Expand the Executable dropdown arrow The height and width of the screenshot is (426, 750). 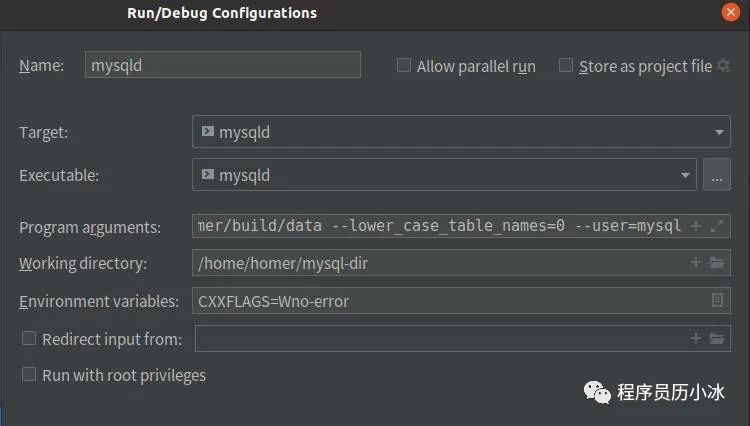(x=686, y=175)
